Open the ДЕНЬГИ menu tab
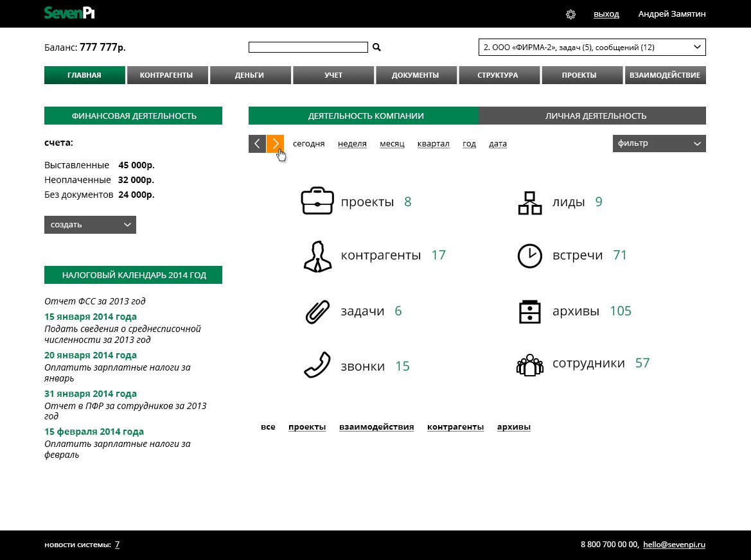The width and height of the screenshot is (751, 560). pos(249,75)
